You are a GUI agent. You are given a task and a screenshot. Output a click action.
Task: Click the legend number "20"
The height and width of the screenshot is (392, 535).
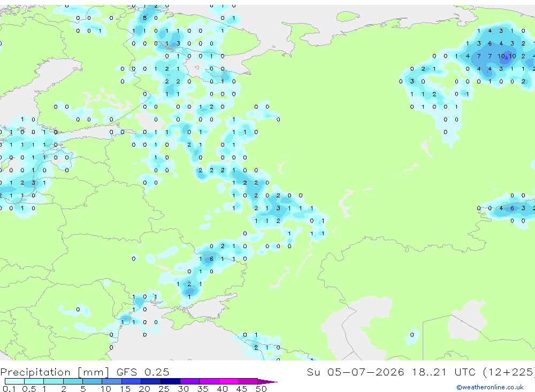point(144,389)
